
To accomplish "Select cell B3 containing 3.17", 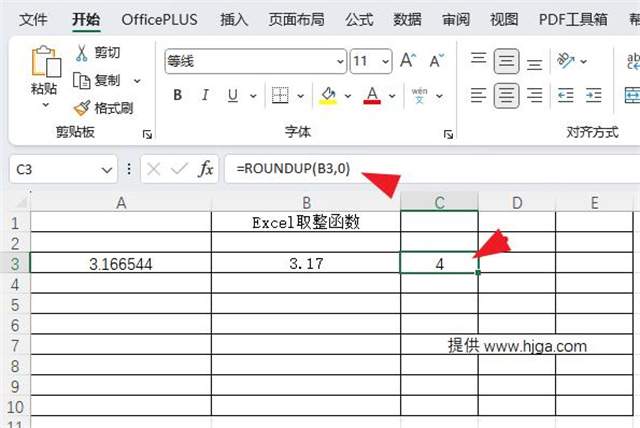I will (306, 263).
